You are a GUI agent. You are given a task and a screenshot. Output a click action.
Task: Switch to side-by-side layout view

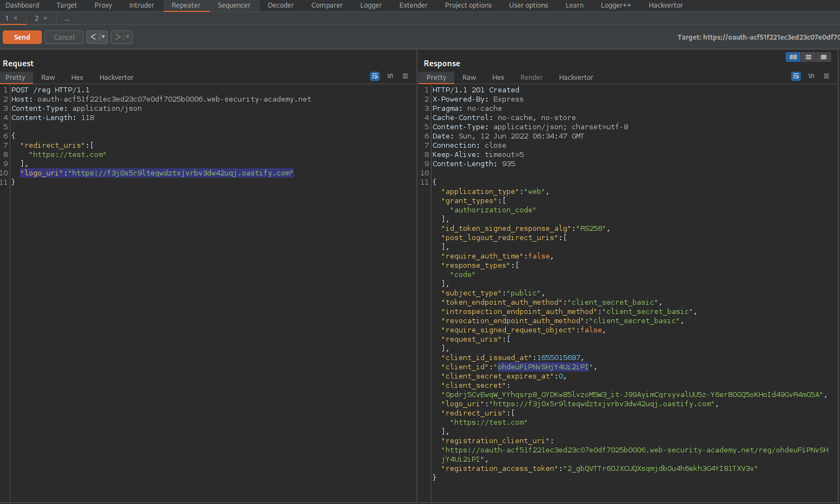(x=793, y=57)
